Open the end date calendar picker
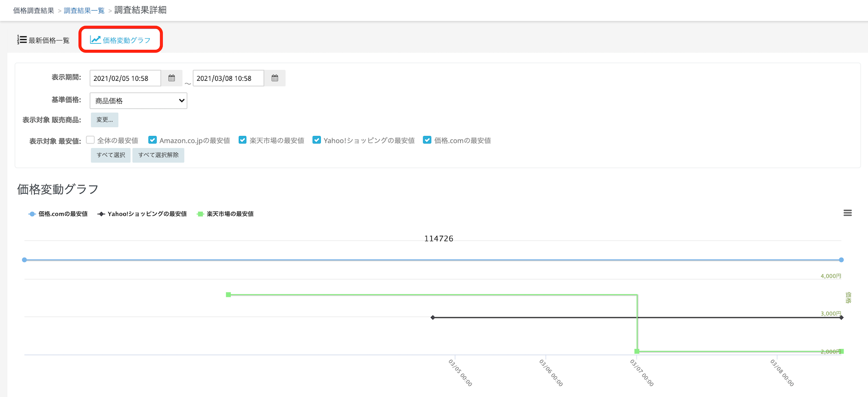The image size is (868, 397). point(275,78)
